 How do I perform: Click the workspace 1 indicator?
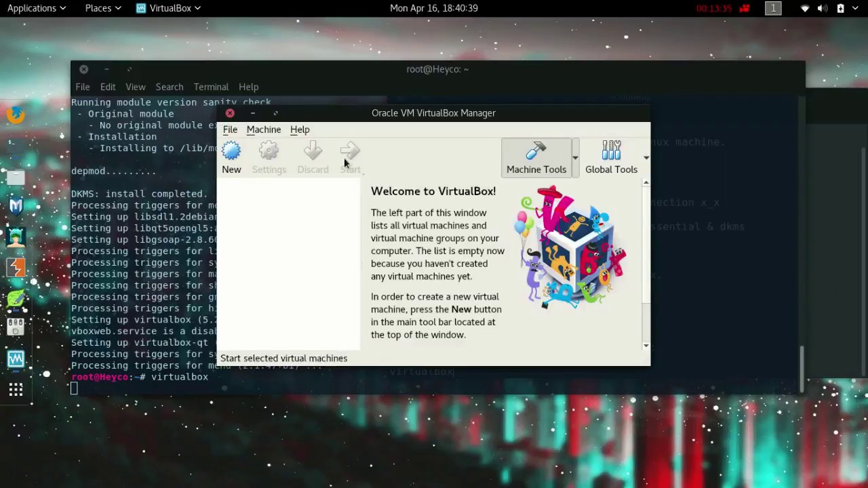click(x=773, y=8)
